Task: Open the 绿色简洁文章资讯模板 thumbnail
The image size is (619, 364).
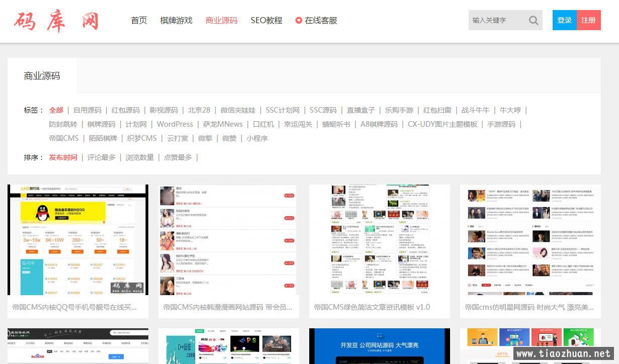Action: click(x=380, y=240)
